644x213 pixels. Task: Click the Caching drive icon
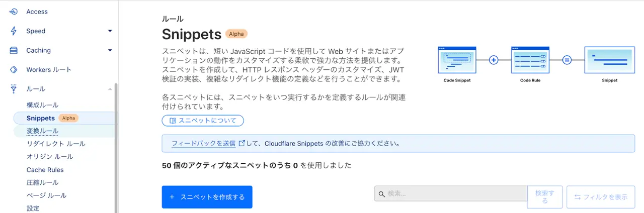pos(14,50)
